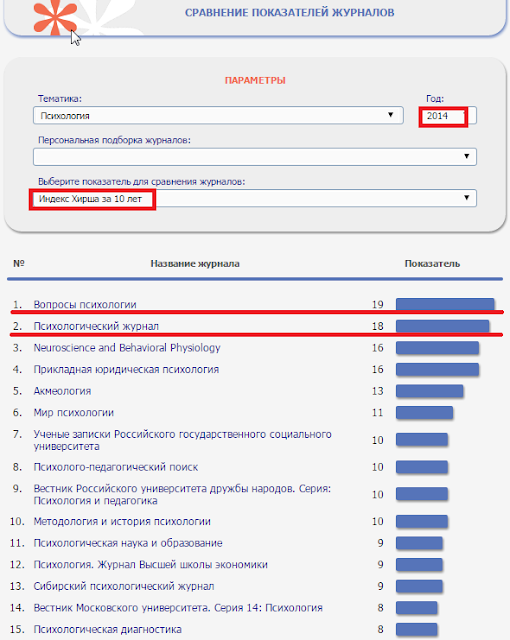This screenshot has width=510, height=640.
Task: Open Прикладная юридическая психология journal
Action: (x=126, y=369)
